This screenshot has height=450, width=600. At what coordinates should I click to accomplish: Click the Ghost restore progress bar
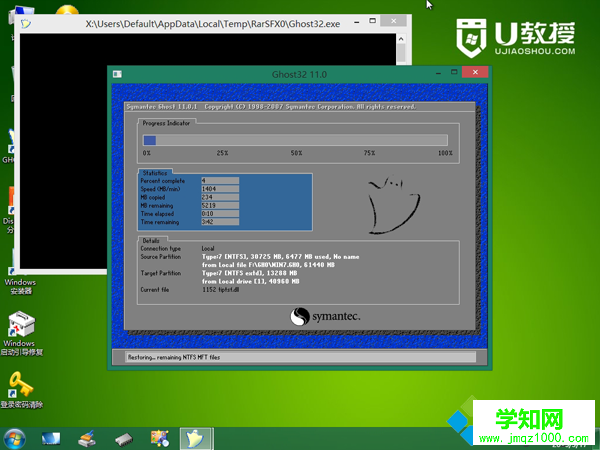pyautogui.click(x=295, y=140)
